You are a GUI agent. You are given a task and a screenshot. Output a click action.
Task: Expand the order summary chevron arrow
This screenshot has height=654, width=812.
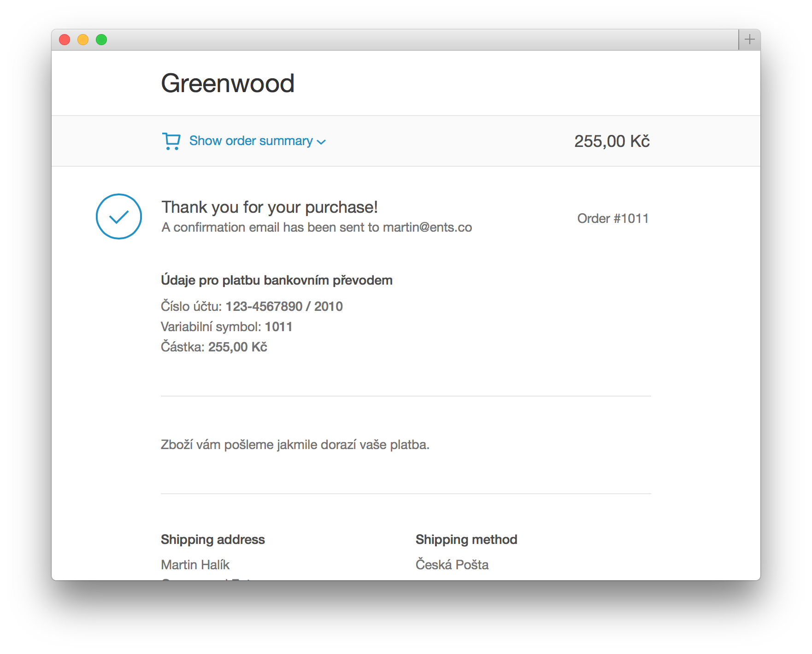coord(322,142)
